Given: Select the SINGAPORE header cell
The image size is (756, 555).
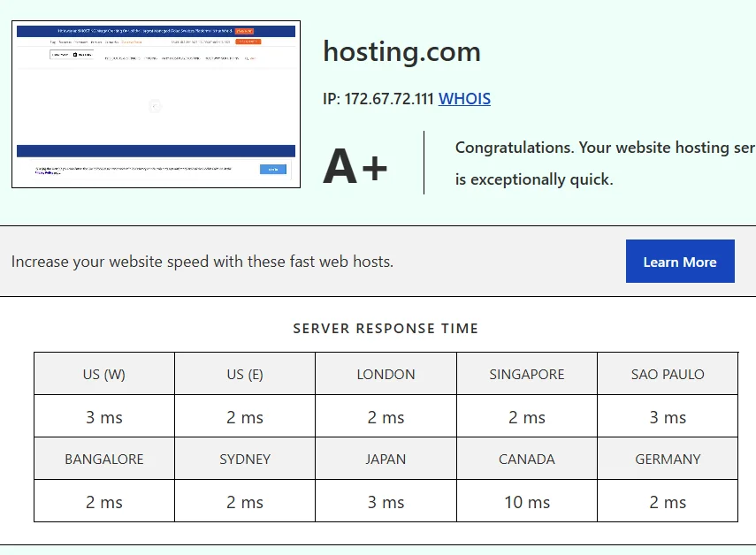Looking at the screenshot, I should (526, 374).
